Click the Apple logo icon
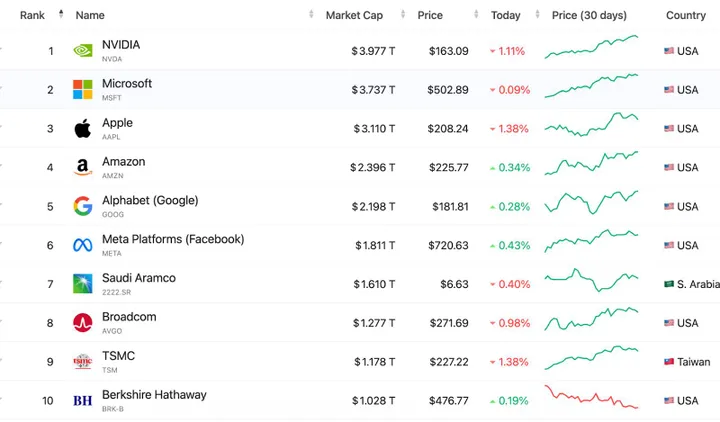720x422 pixels. coord(83,129)
